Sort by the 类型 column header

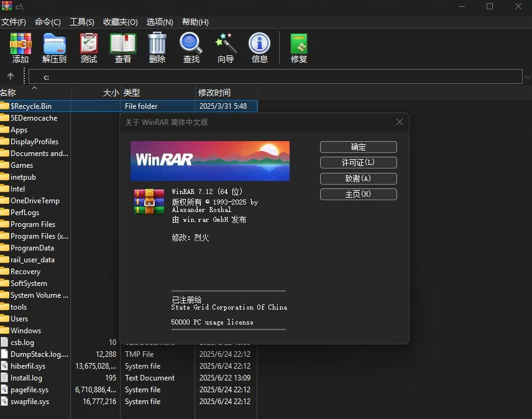[158, 93]
